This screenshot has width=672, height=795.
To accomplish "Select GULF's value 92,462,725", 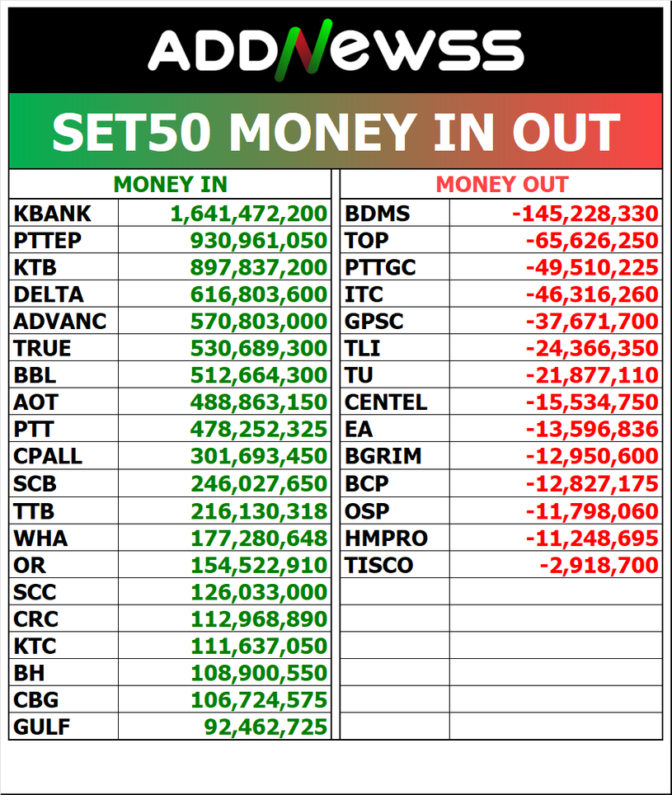I will pos(266,727).
